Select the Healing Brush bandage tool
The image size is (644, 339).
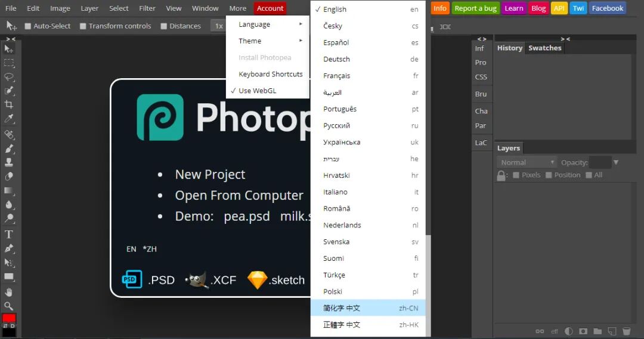(8, 134)
